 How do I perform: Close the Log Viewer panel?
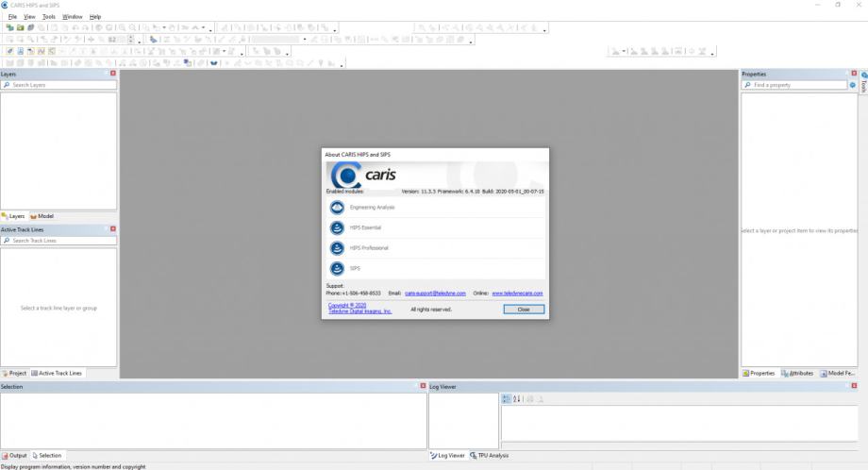[854, 386]
